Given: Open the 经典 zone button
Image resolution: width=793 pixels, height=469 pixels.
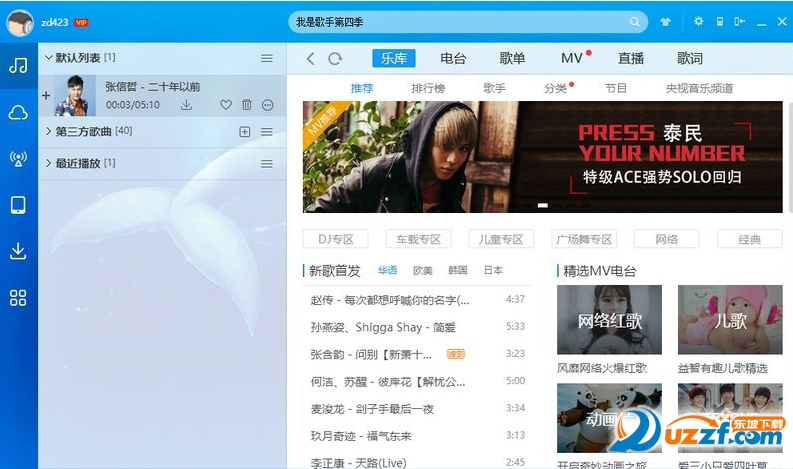Looking at the screenshot, I should 750,239.
